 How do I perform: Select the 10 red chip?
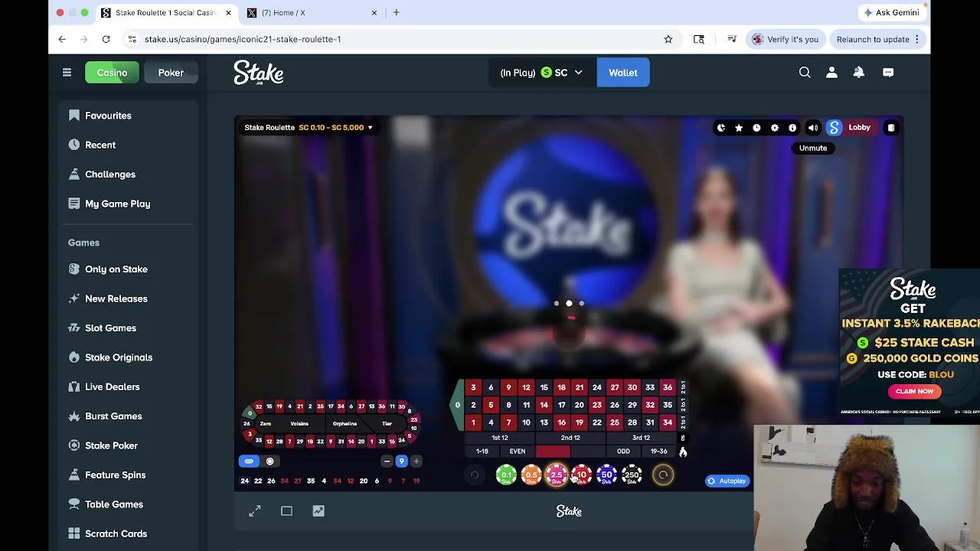[x=582, y=475]
